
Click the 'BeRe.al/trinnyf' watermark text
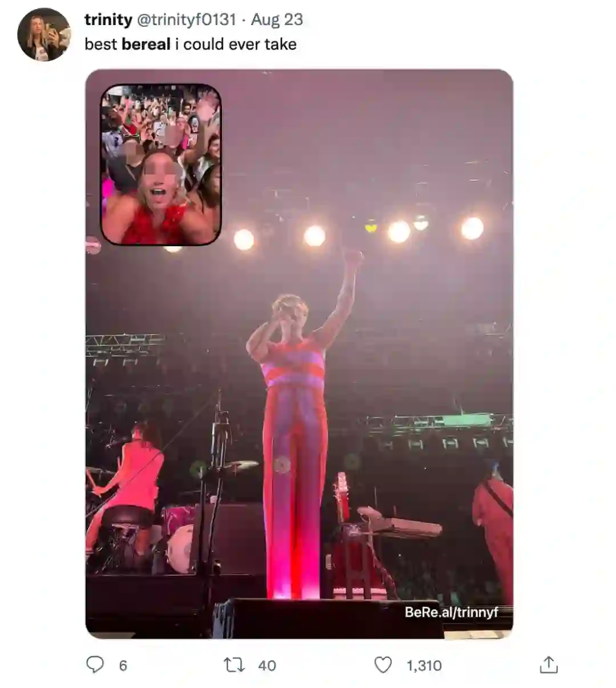pyautogui.click(x=451, y=612)
